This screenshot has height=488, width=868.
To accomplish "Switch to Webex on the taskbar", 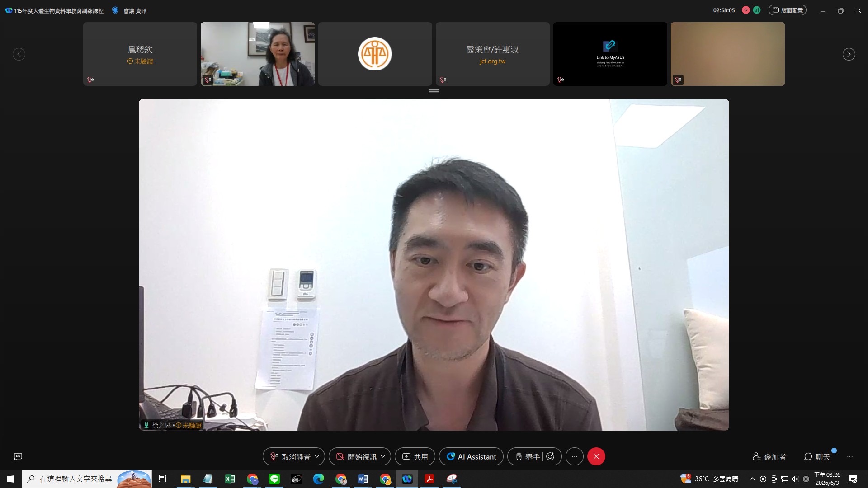I will tap(407, 479).
